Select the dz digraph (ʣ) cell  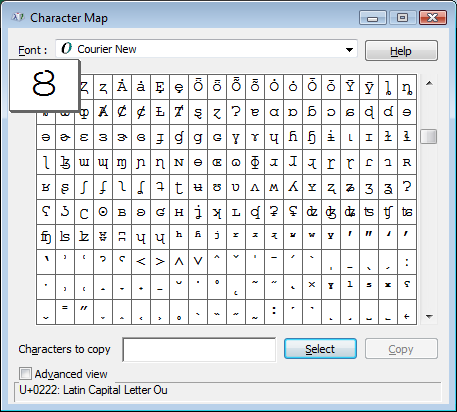(312, 212)
